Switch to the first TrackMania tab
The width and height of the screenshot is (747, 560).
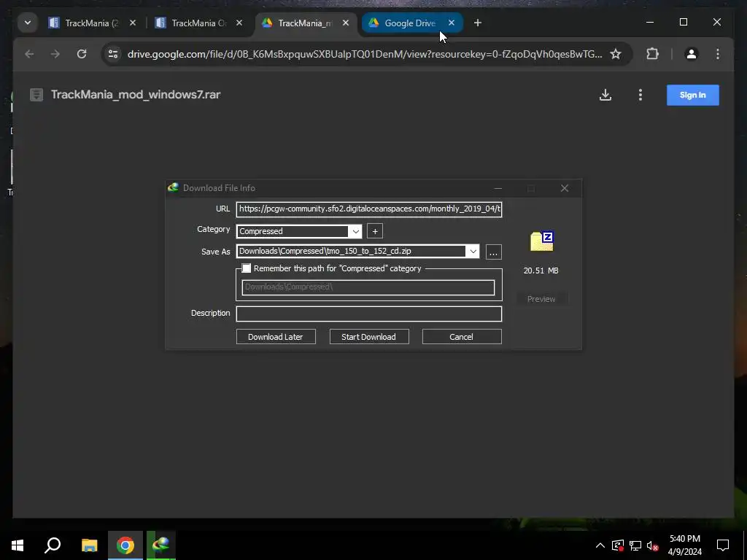(93, 23)
